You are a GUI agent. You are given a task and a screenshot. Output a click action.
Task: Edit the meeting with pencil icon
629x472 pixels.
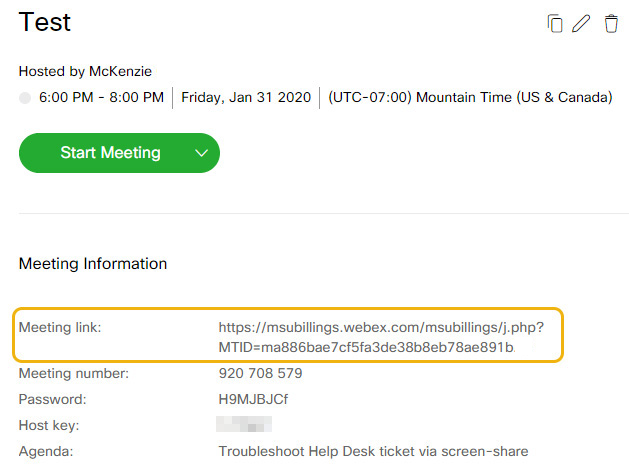(x=581, y=23)
